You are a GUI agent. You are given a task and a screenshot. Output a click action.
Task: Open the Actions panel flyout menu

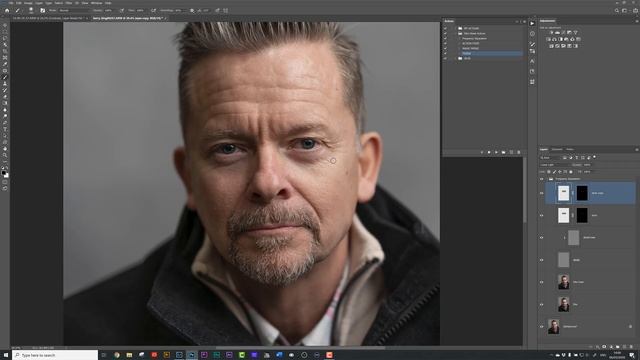tap(525, 21)
